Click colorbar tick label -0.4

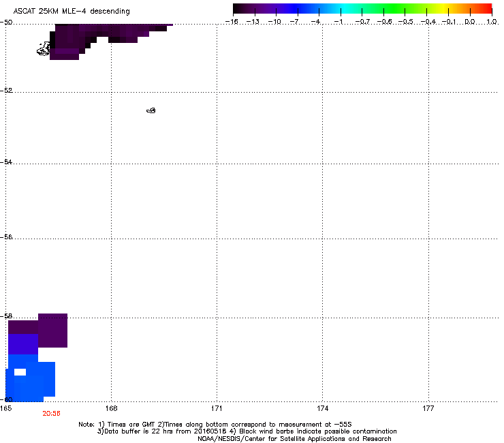click(428, 22)
